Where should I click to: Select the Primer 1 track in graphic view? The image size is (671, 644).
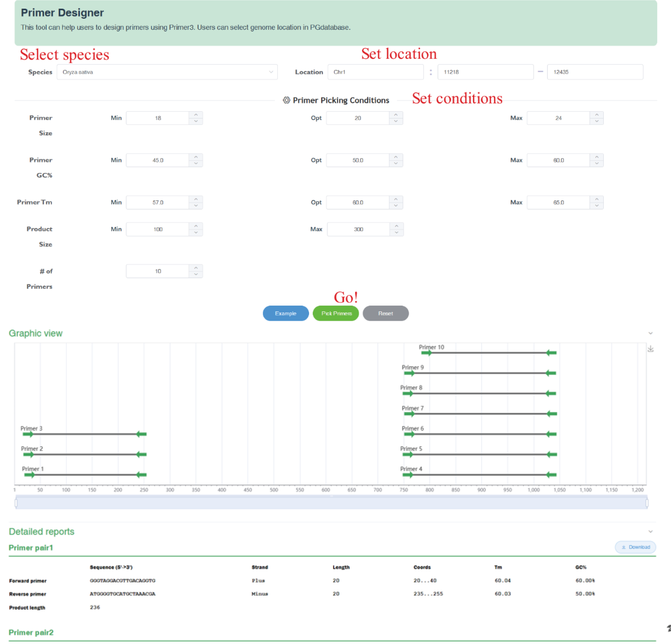click(85, 475)
